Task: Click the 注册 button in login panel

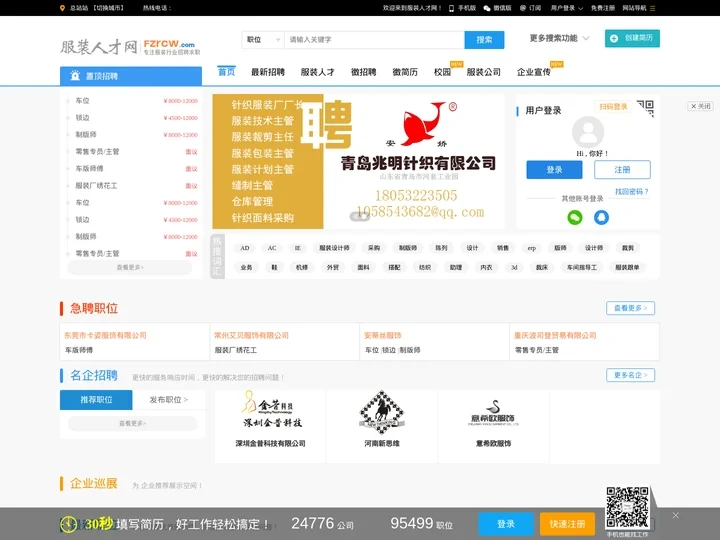Action: click(622, 170)
